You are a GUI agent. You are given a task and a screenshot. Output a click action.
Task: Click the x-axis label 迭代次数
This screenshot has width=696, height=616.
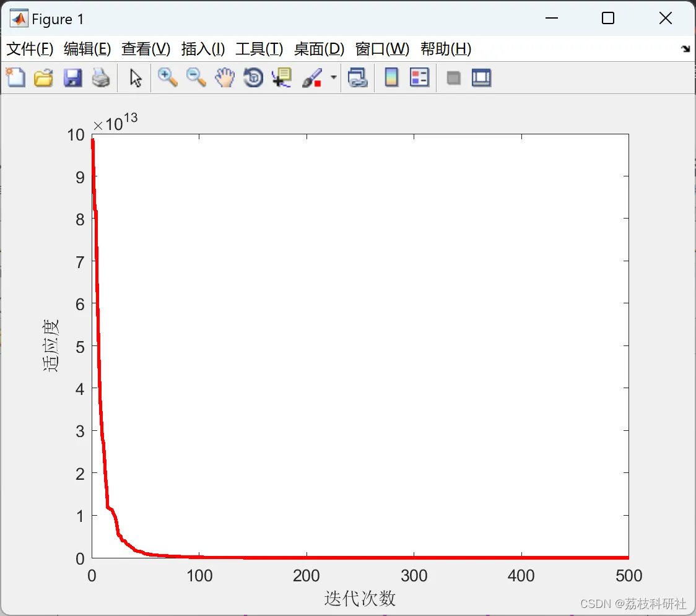(360, 598)
